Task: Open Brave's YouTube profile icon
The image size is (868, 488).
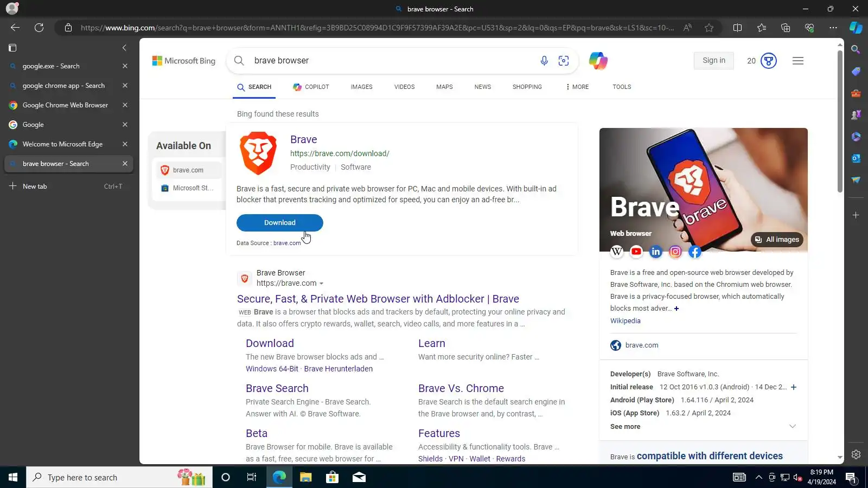Action: point(636,252)
